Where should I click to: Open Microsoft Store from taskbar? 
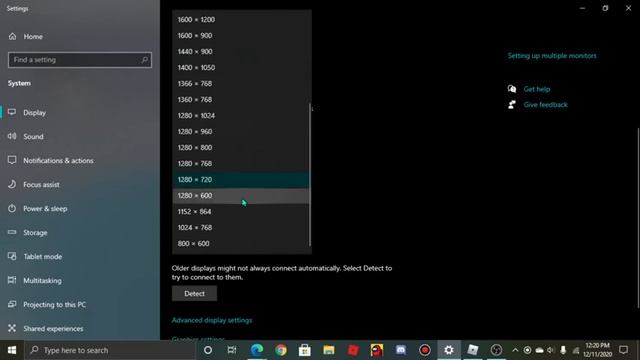click(x=305, y=350)
